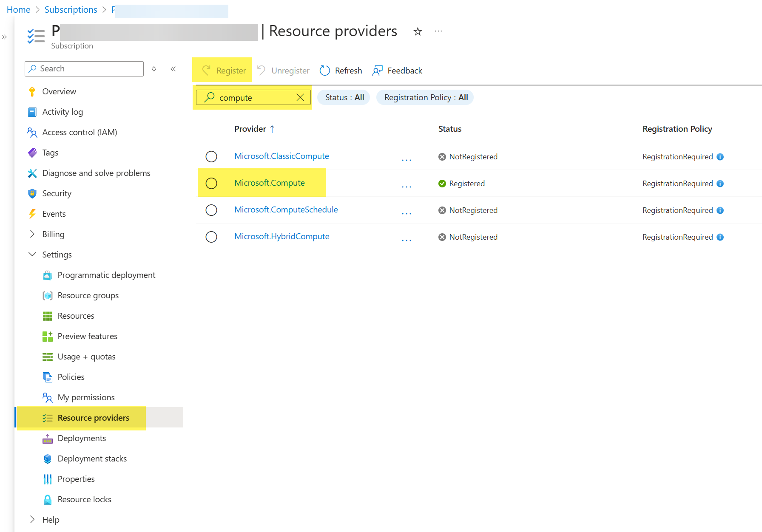The height and width of the screenshot is (532, 762).
Task: Click info icon on Microsoft.HybridCompute registration policy
Action: point(720,237)
